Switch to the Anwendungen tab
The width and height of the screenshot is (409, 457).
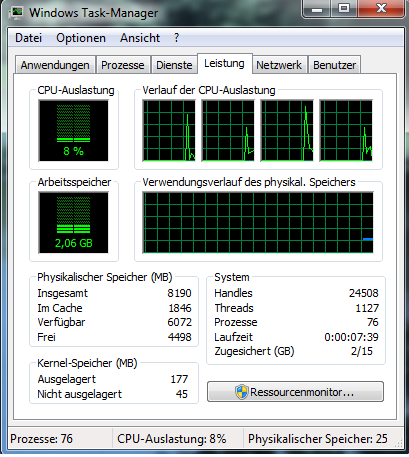click(x=55, y=65)
